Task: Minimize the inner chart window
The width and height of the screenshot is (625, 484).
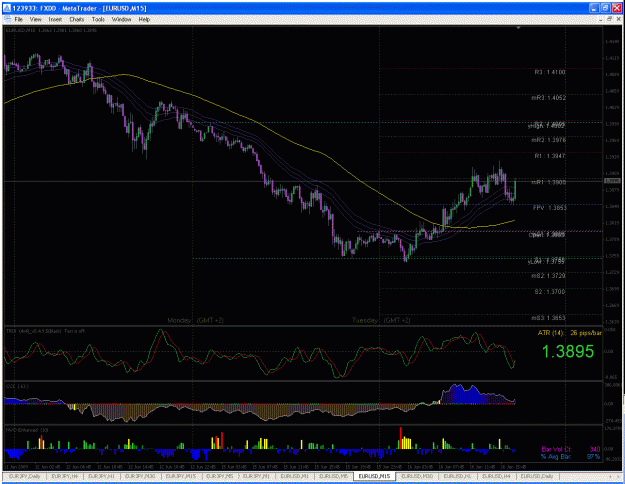Action: click(x=601, y=19)
